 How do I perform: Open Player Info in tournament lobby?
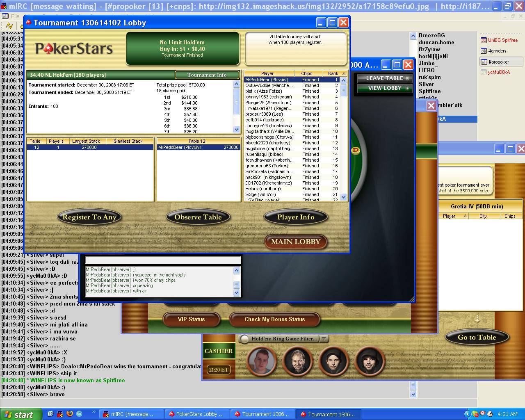pyautogui.click(x=296, y=217)
